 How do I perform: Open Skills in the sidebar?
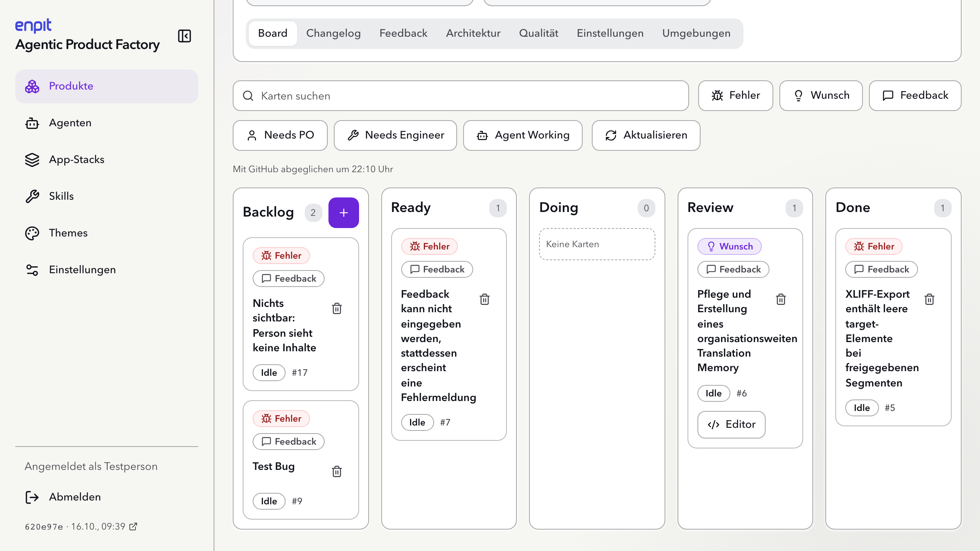[107, 196]
